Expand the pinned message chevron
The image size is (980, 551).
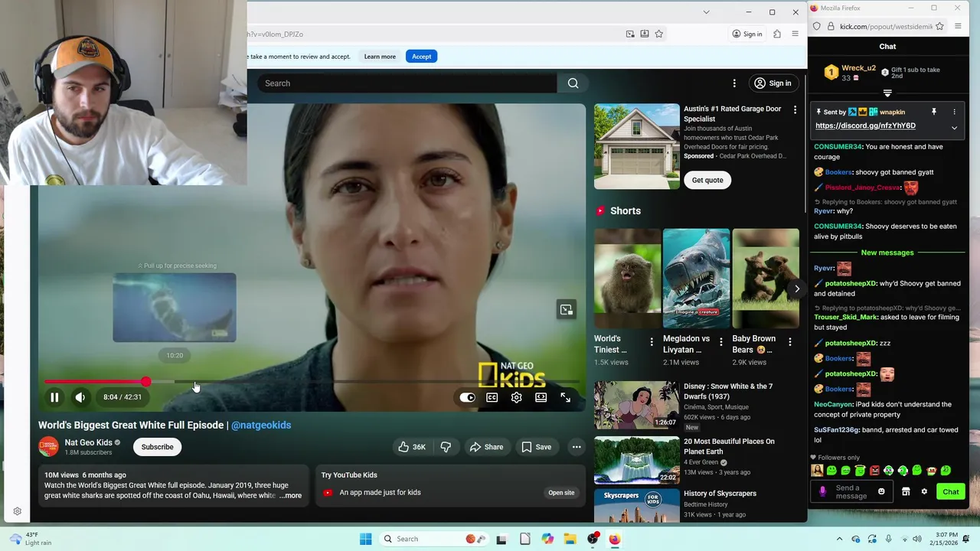coord(954,128)
